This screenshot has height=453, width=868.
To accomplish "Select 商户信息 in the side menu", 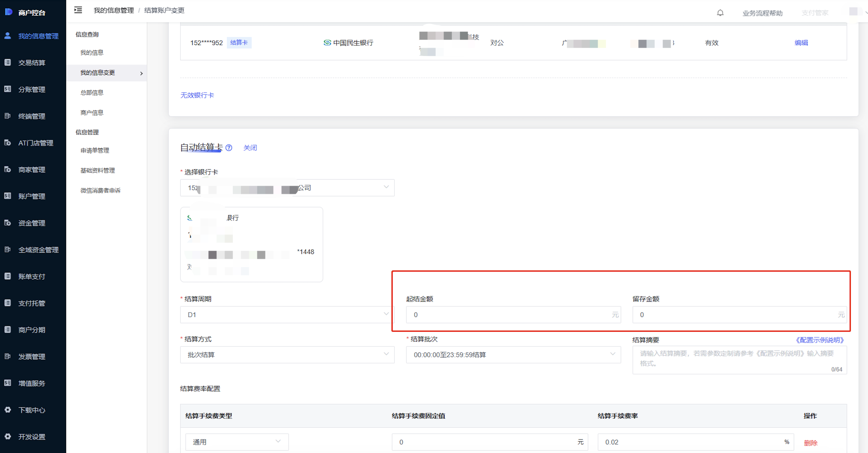I will 92,112.
